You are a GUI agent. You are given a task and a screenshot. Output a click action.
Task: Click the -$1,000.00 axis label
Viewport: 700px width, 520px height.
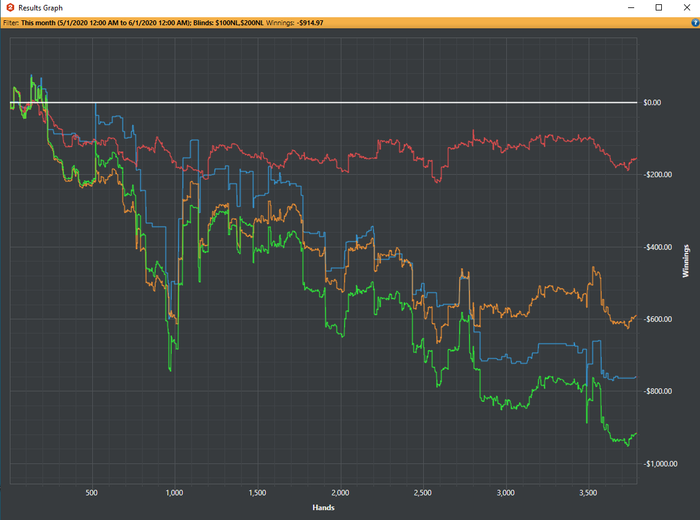coord(660,464)
